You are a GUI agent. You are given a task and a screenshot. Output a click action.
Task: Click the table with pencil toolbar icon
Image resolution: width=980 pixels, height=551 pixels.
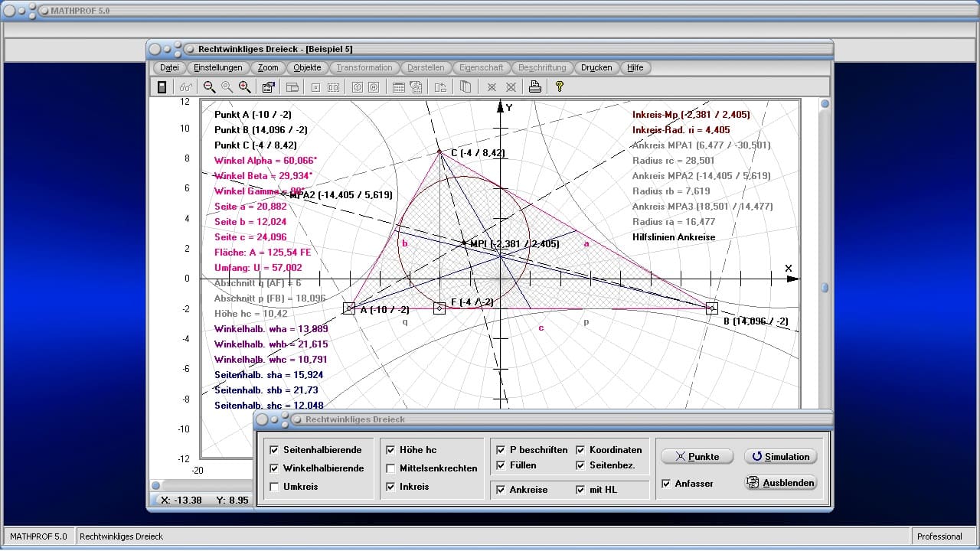(x=416, y=87)
